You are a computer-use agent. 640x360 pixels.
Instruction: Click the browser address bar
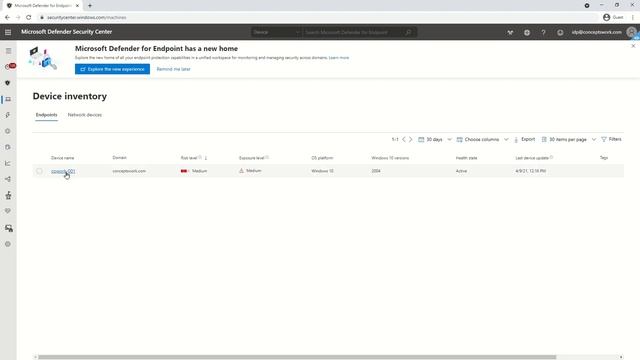(318, 17)
